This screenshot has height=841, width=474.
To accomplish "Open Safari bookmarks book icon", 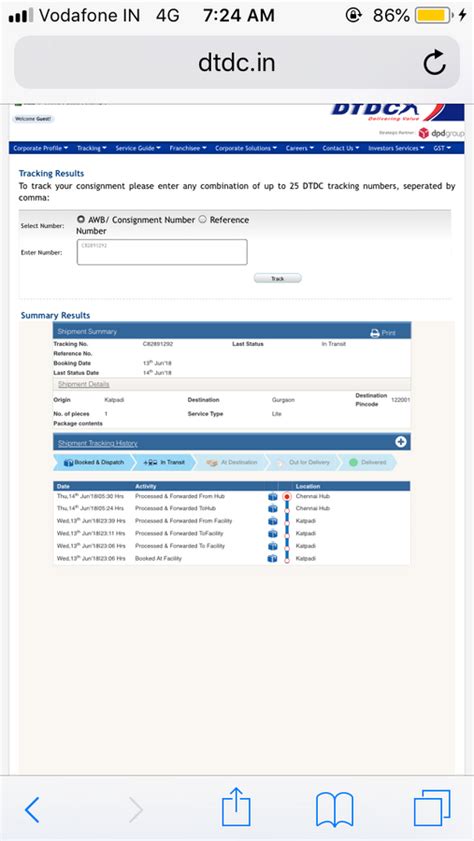I will pyautogui.click(x=335, y=810).
